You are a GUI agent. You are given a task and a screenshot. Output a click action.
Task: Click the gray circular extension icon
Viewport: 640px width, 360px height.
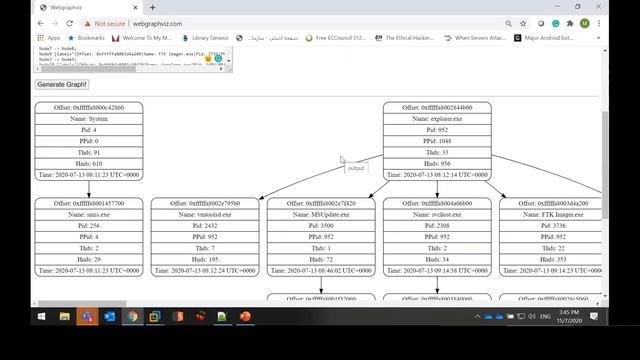pyautogui.click(x=541, y=24)
